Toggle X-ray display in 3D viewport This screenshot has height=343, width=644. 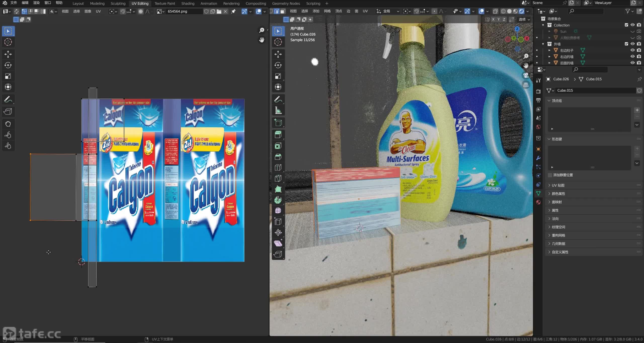[x=495, y=11]
